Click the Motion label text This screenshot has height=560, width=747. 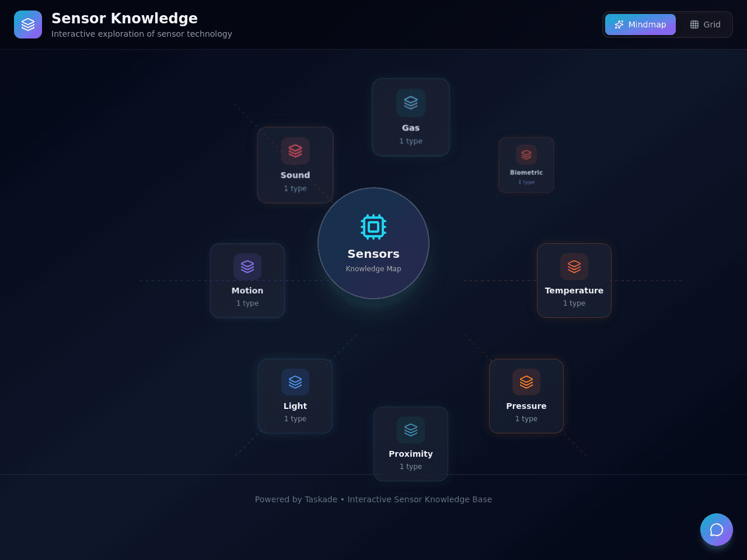coord(247,290)
